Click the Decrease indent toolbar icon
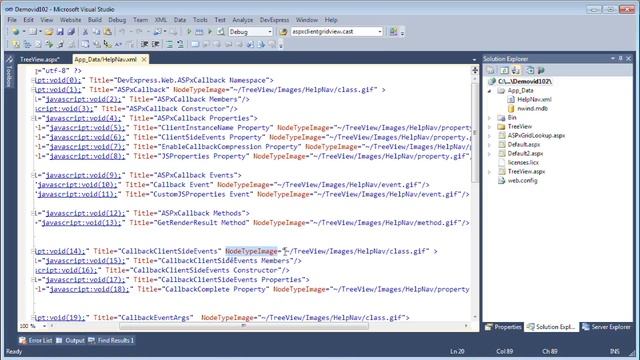The width and height of the screenshot is (640, 360). point(144,44)
